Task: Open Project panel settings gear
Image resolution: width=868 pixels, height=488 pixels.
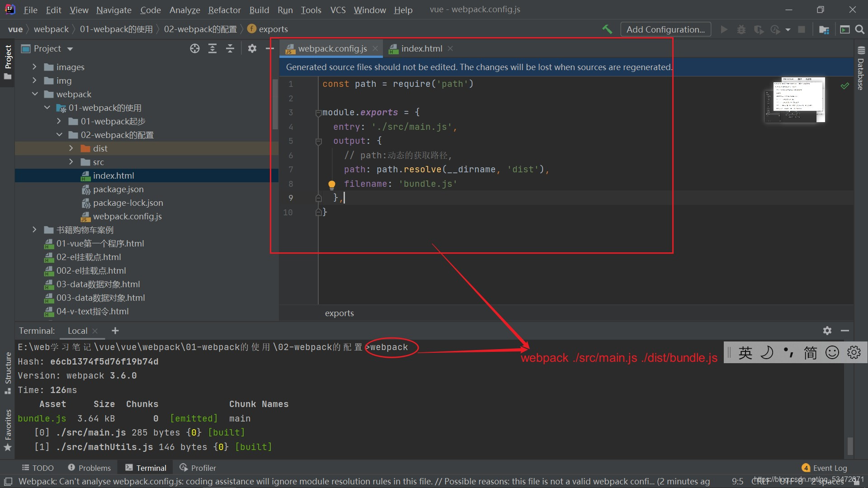Action: click(x=252, y=49)
